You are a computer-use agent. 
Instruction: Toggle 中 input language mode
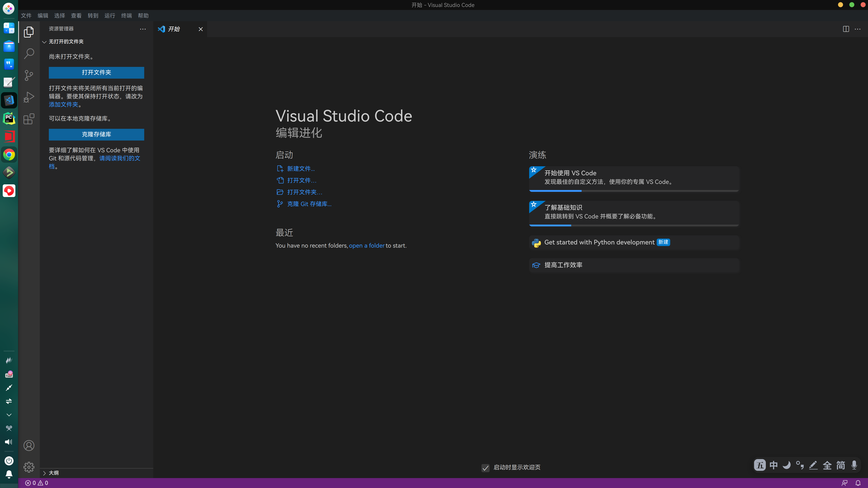click(x=773, y=465)
